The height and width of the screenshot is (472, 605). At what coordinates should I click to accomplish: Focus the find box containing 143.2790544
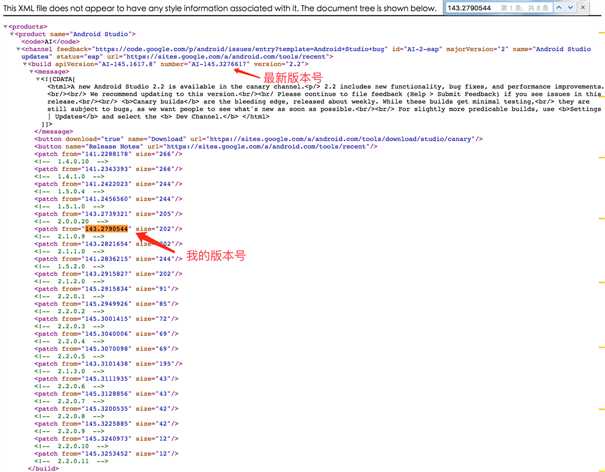(x=499, y=8)
